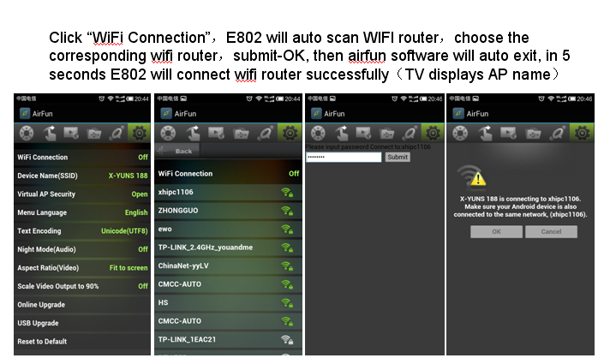
Task: Tap the folder icon on the connecting dialog screen
Action: (x=533, y=134)
